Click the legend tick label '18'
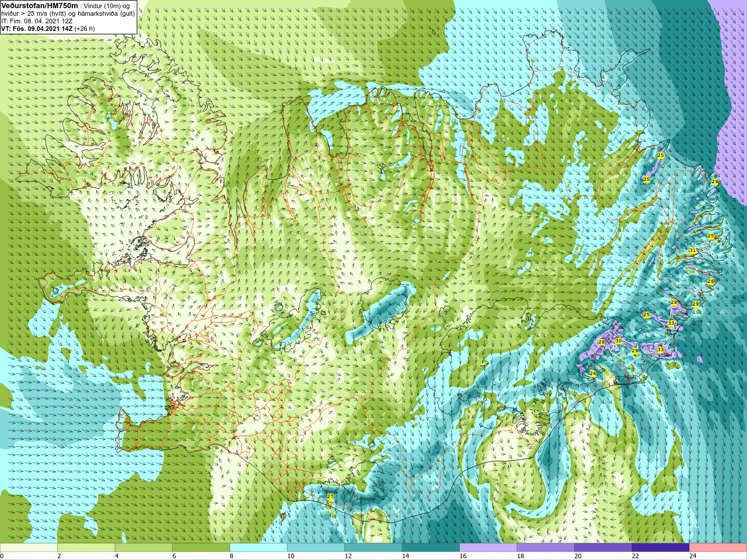The image size is (747, 560). pos(521,556)
